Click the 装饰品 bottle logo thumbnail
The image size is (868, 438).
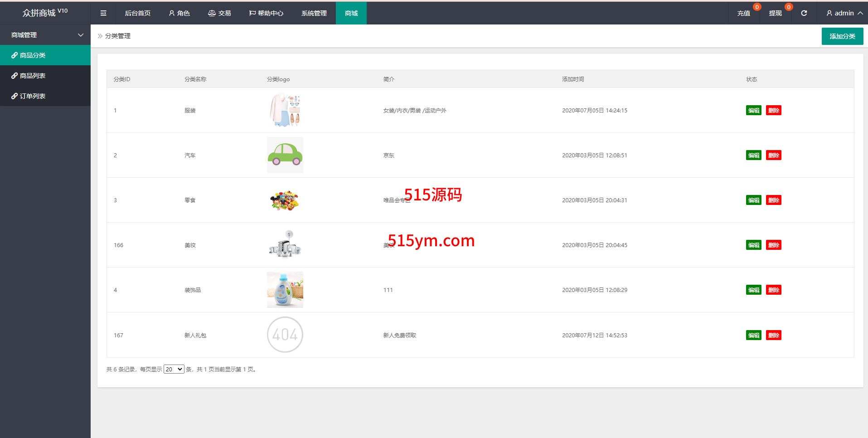click(x=285, y=290)
